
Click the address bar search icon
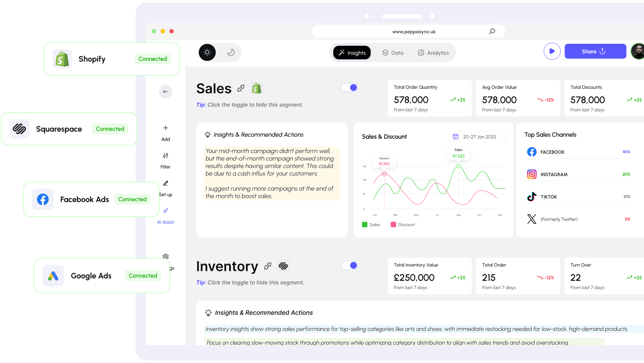(x=492, y=31)
